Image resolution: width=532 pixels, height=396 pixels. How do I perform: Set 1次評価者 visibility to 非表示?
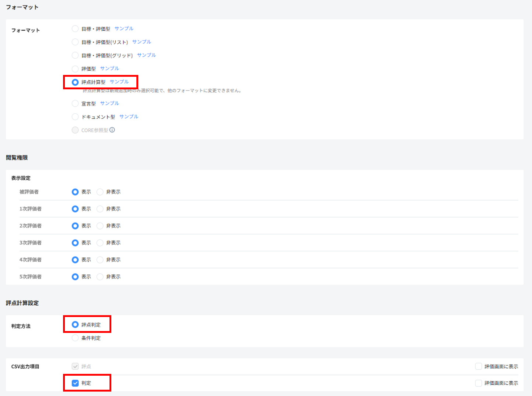[100, 209]
